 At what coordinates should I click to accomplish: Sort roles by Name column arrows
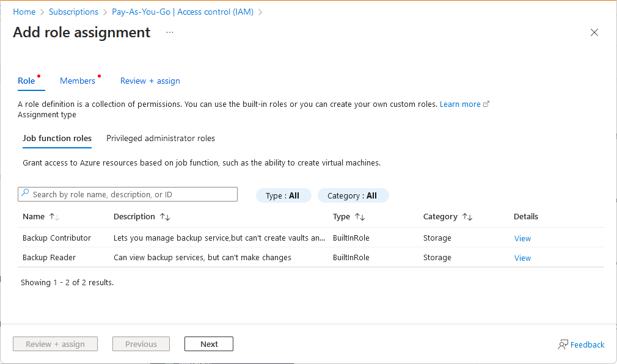54,217
